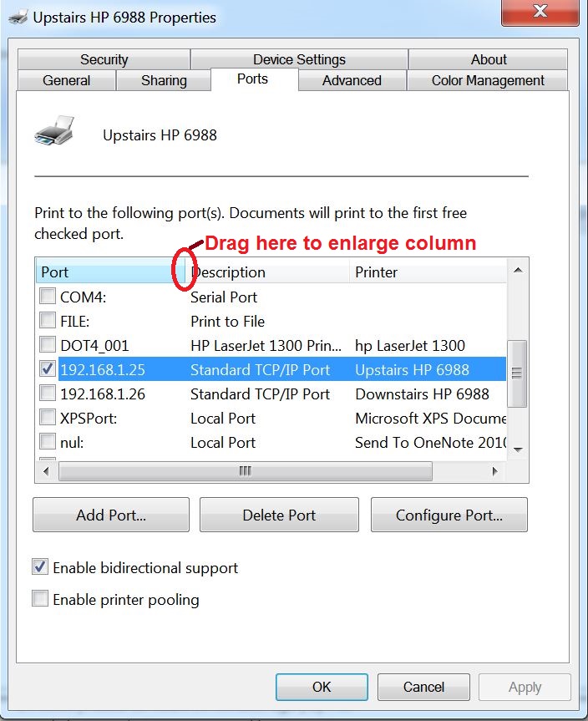Switch to the About tab
Screen dimensions: 588x721
(x=489, y=59)
